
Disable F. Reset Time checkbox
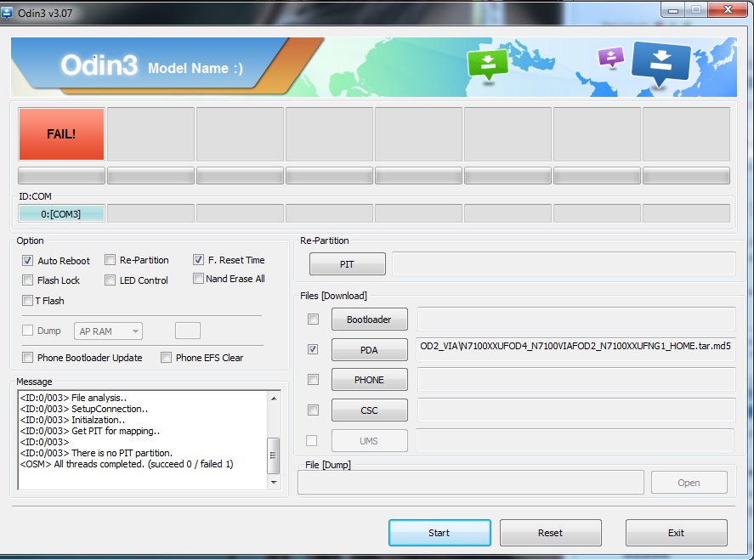tap(198, 260)
